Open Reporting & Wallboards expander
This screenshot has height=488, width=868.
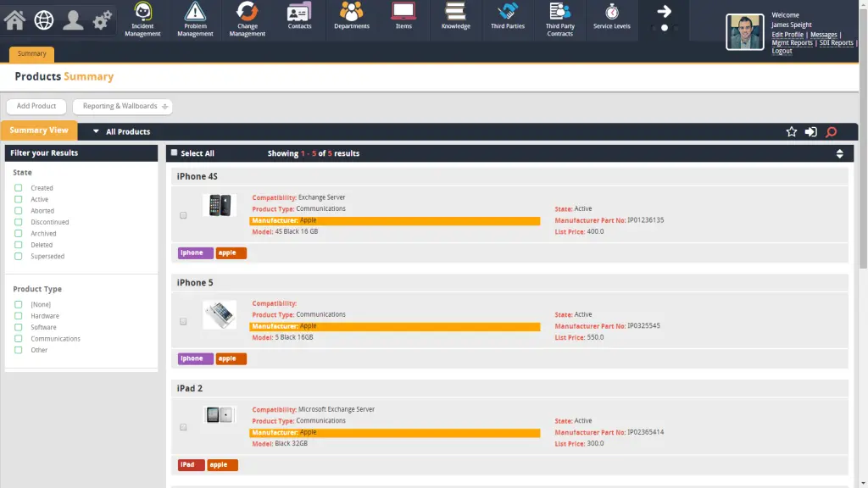point(122,106)
